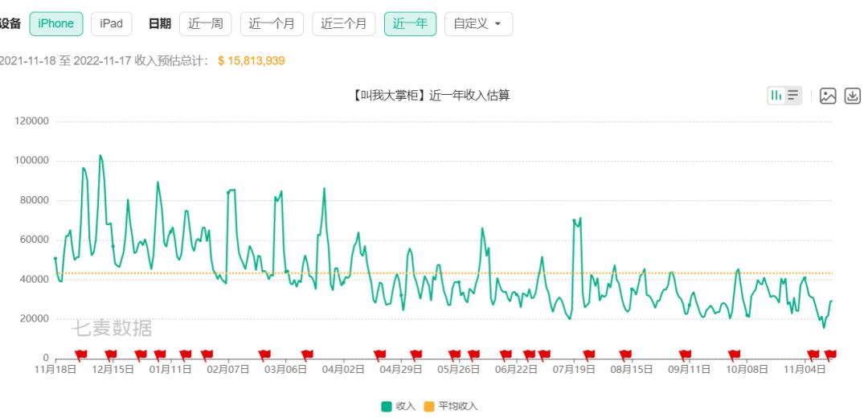This screenshot has width=868, height=418.
Task: Click the 120000 y-axis label
Action: [x=33, y=121]
